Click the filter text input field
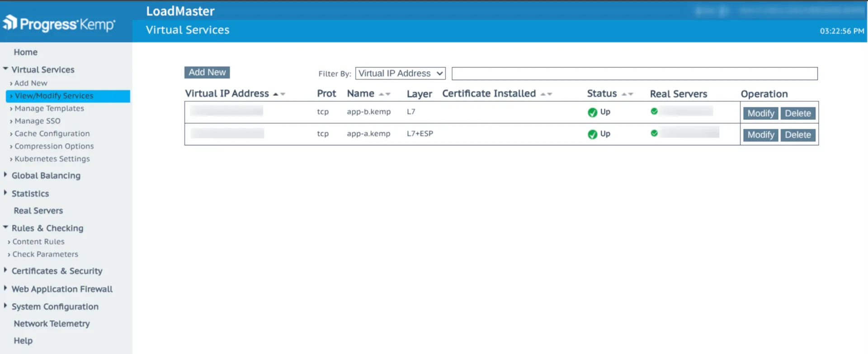 (634, 73)
